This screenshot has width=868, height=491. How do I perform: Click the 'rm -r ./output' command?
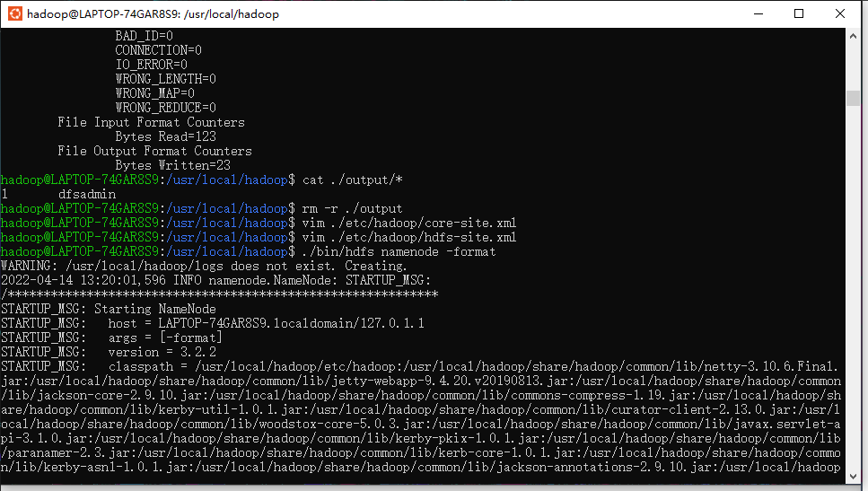pyautogui.click(x=353, y=208)
